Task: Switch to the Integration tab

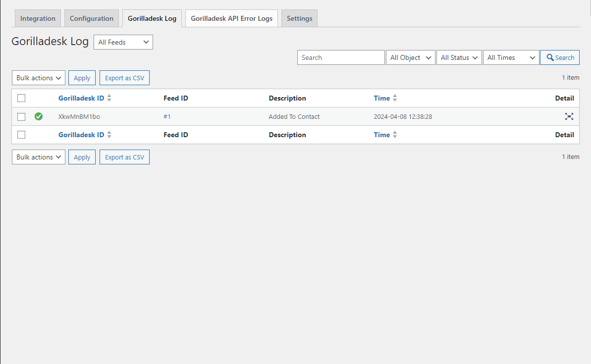Action: (38, 18)
